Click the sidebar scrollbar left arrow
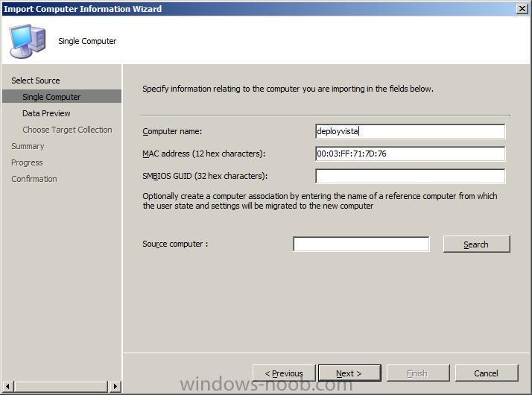 coord(7,386)
